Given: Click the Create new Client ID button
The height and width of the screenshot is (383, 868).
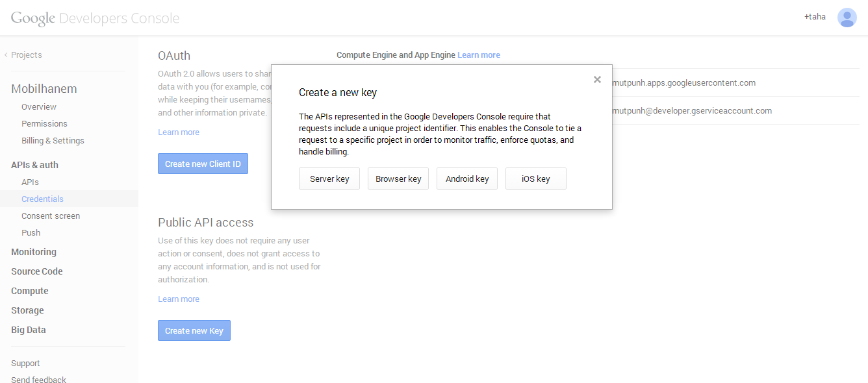Looking at the screenshot, I should tap(203, 164).
